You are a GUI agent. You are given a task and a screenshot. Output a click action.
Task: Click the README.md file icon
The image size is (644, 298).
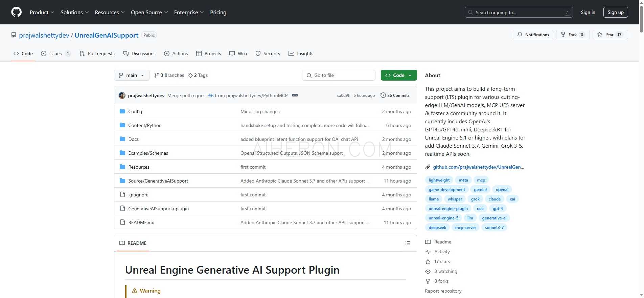pos(122,222)
